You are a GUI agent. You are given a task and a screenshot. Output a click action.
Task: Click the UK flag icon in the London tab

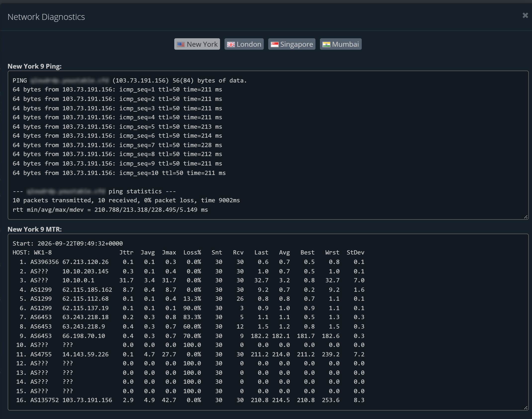pyautogui.click(x=231, y=44)
